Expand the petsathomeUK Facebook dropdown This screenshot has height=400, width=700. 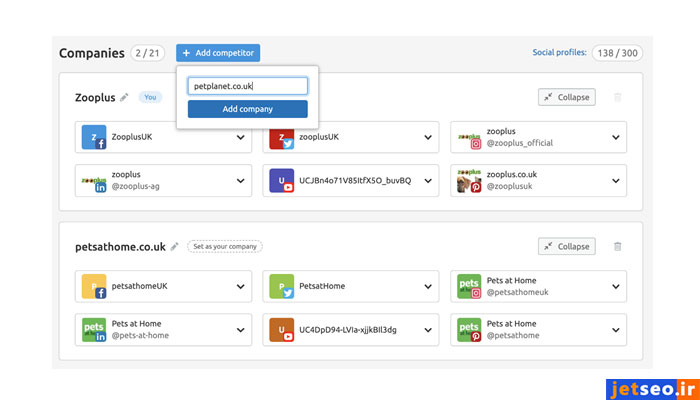point(241,286)
